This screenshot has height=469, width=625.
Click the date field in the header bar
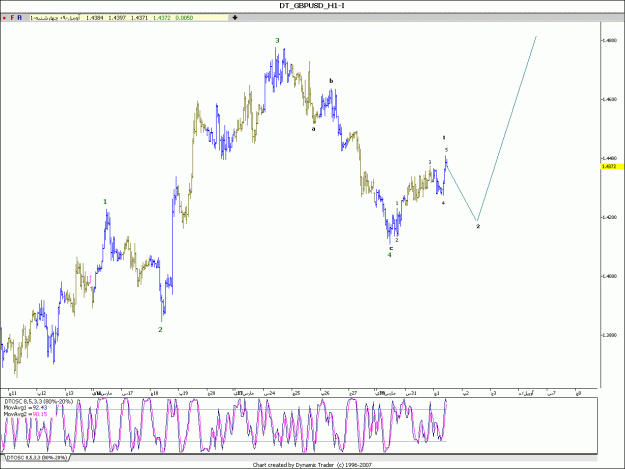55,18
